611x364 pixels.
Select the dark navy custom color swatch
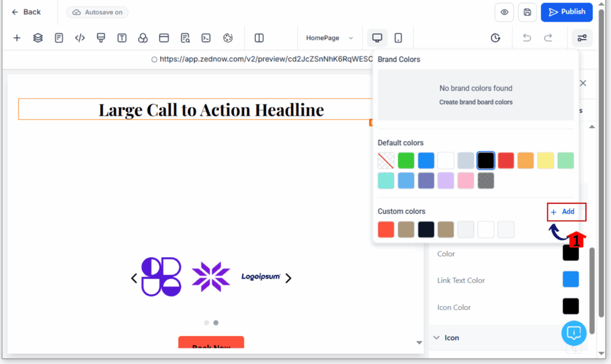coord(426,230)
